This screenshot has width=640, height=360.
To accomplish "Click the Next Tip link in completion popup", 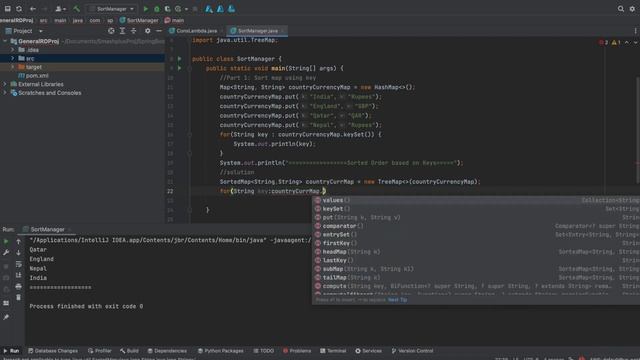I will 397,300.
